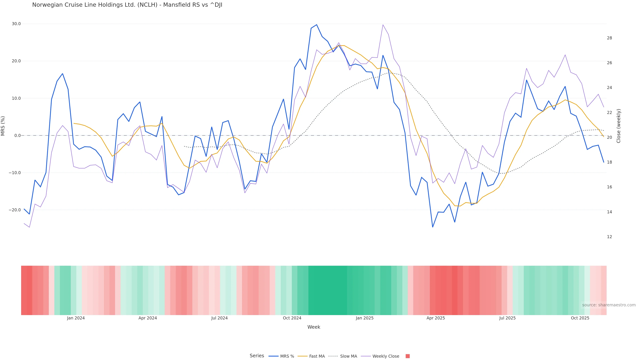Select the Jan 2025 x-axis label
This screenshot has height=362, width=644.
point(364,318)
